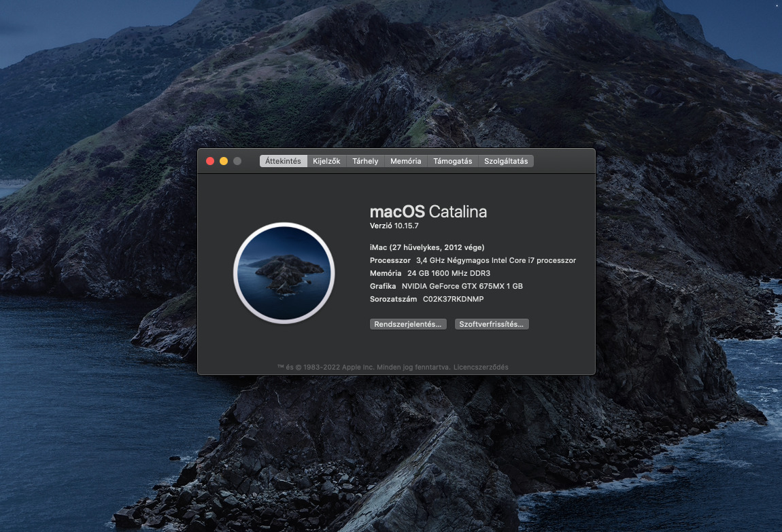The width and height of the screenshot is (782, 532).
Task: Switch to the Áttekintés tab
Action: (283, 161)
